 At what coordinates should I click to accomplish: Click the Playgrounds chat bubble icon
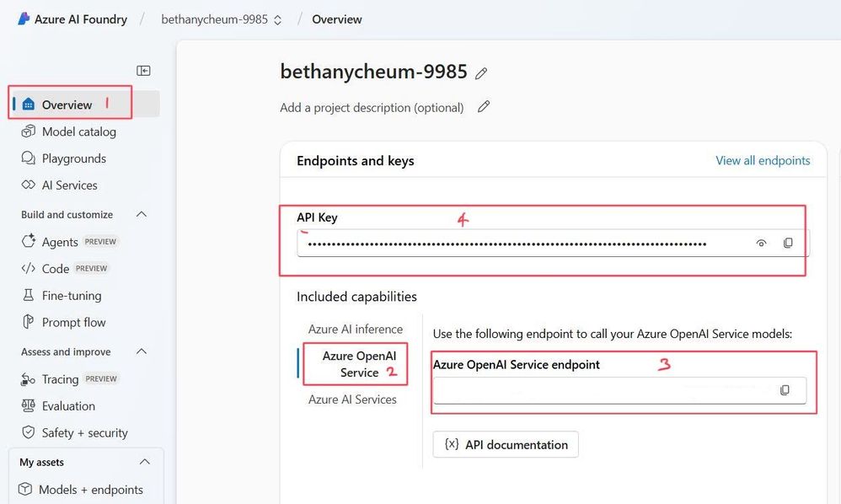(x=29, y=158)
